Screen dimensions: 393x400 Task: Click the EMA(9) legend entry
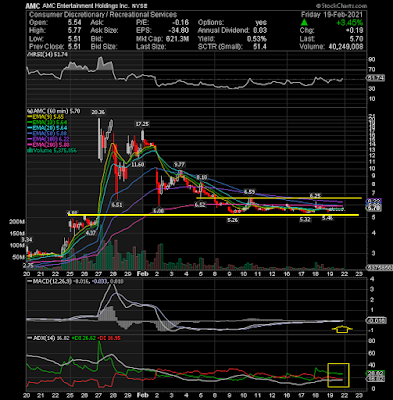point(46,117)
